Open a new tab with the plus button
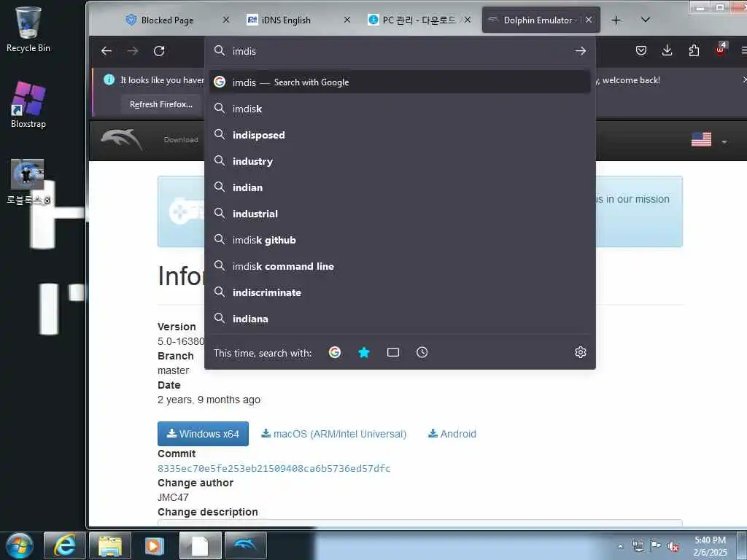 click(616, 20)
